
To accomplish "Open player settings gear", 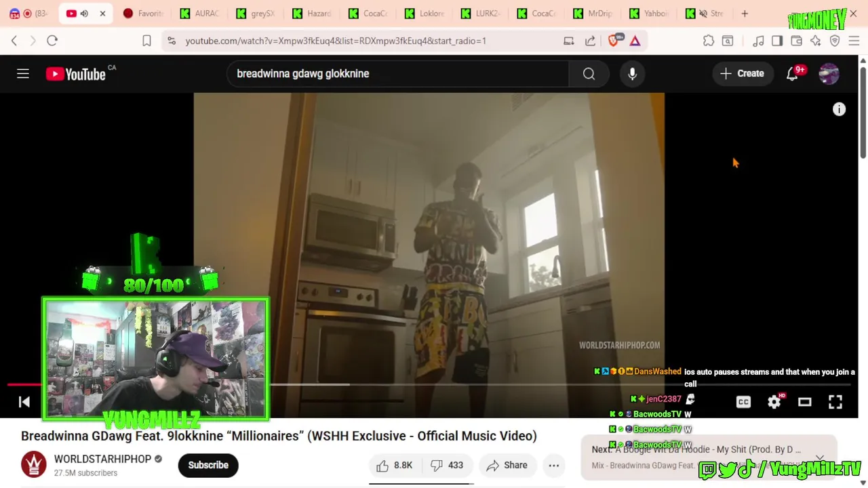I will [774, 402].
